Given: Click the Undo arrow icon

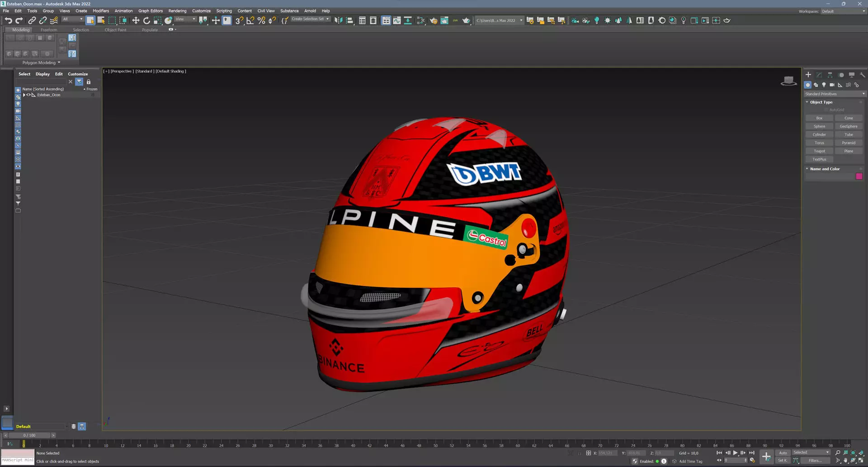Looking at the screenshot, I should pos(8,20).
